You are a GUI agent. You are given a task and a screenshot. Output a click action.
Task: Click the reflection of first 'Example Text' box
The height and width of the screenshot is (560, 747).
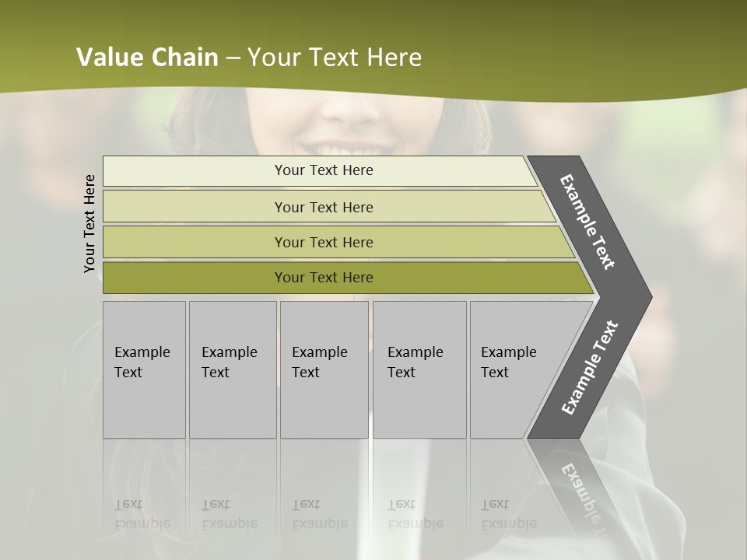pyautogui.click(x=144, y=485)
